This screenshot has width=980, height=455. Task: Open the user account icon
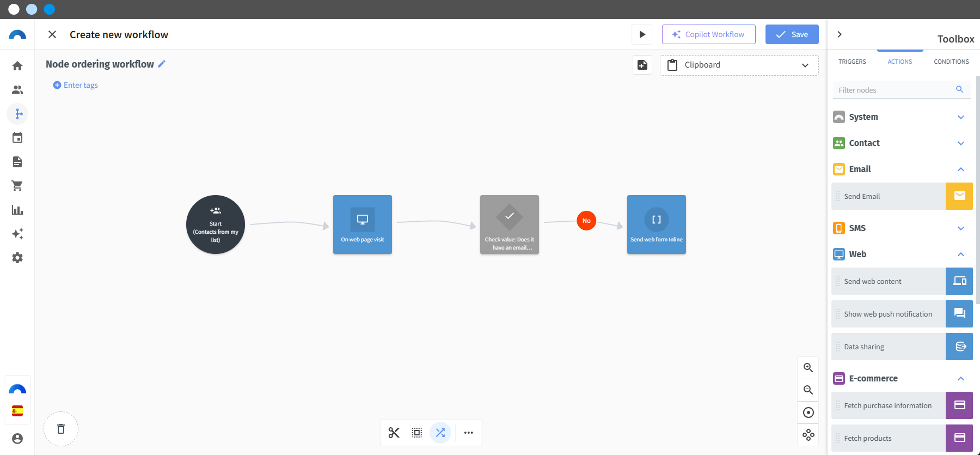pos(17,439)
